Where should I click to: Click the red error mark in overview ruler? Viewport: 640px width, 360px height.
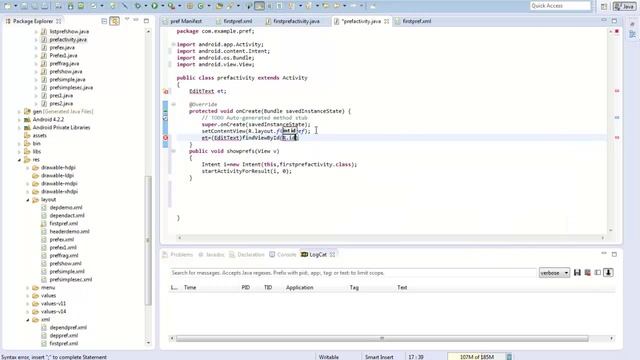617,31
